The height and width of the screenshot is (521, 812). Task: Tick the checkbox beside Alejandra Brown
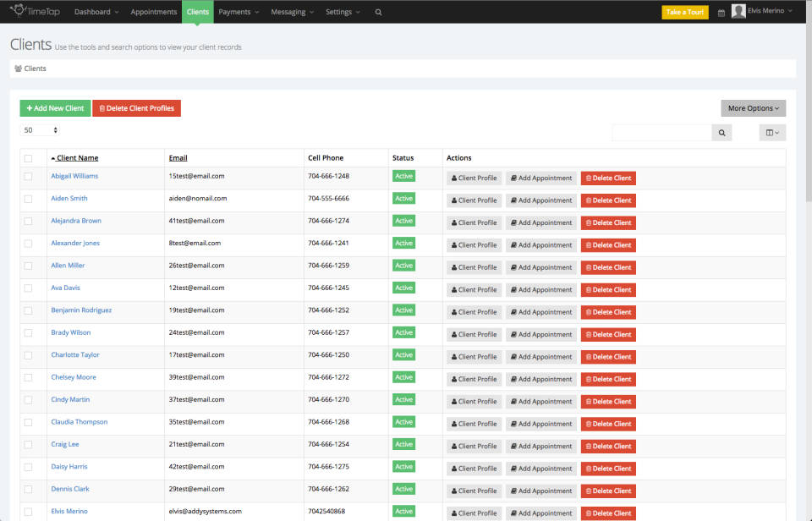30,222
